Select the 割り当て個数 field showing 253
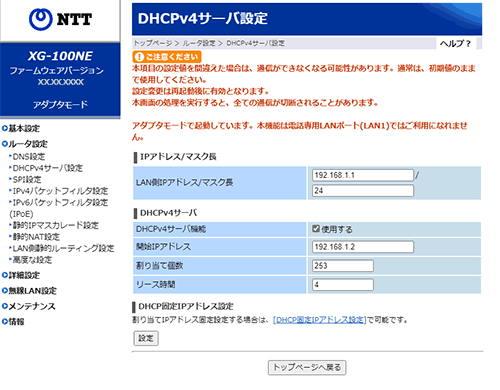The image size is (500, 390). 343,266
